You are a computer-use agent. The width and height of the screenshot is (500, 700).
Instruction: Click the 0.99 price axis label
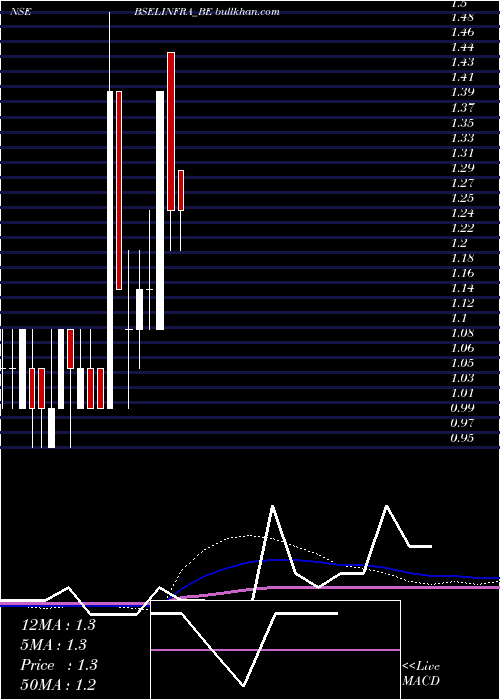point(462,409)
